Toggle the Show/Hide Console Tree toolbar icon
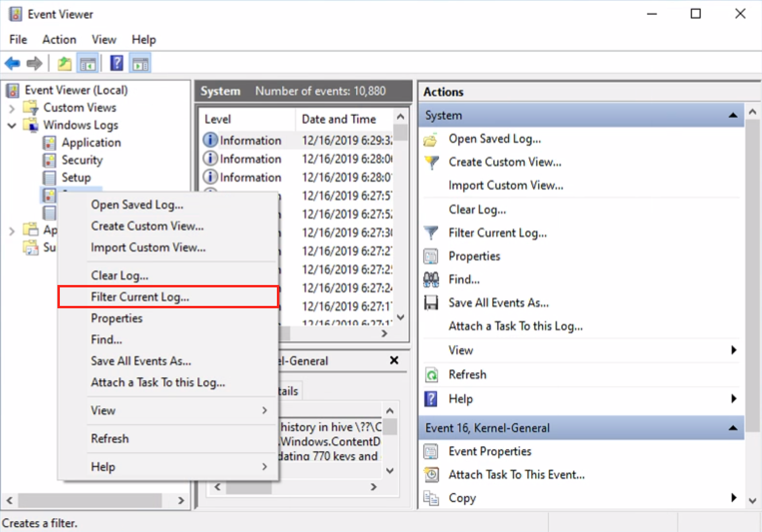This screenshot has height=532, width=762. [x=88, y=63]
